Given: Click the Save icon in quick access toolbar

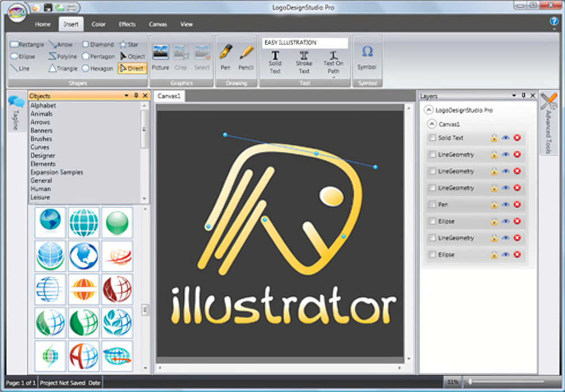Looking at the screenshot, I should click(48, 7).
